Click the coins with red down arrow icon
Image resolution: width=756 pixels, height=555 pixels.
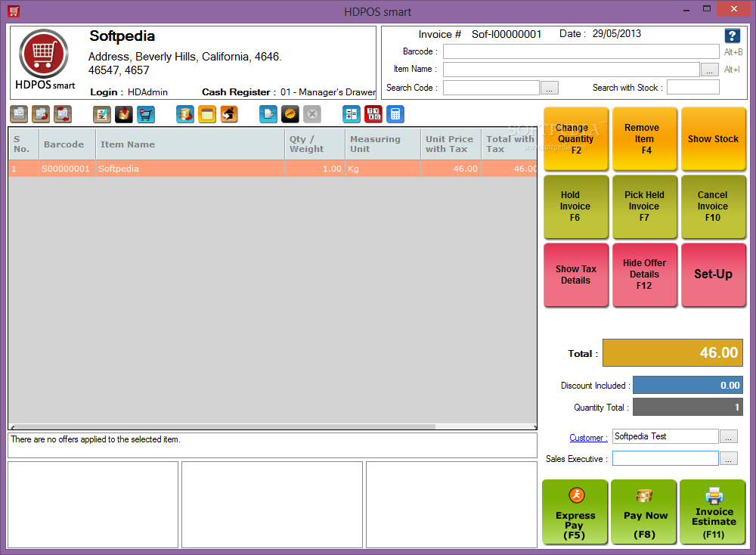[124, 114]
